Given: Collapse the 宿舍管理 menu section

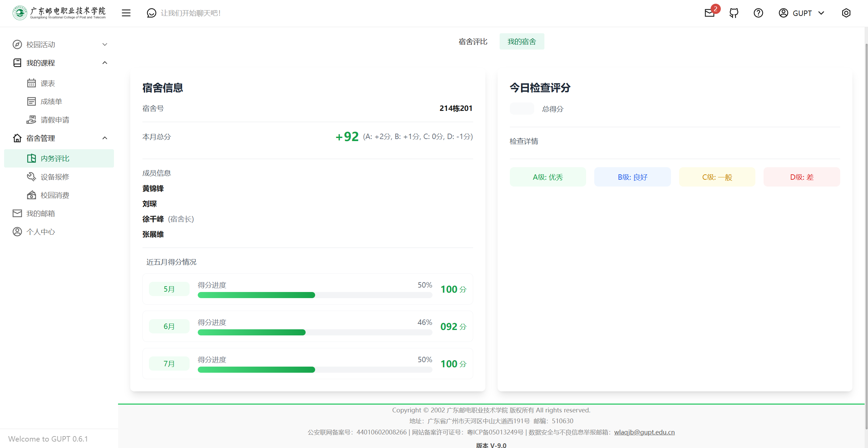Looking at the screenshot, I should (105, 138).
